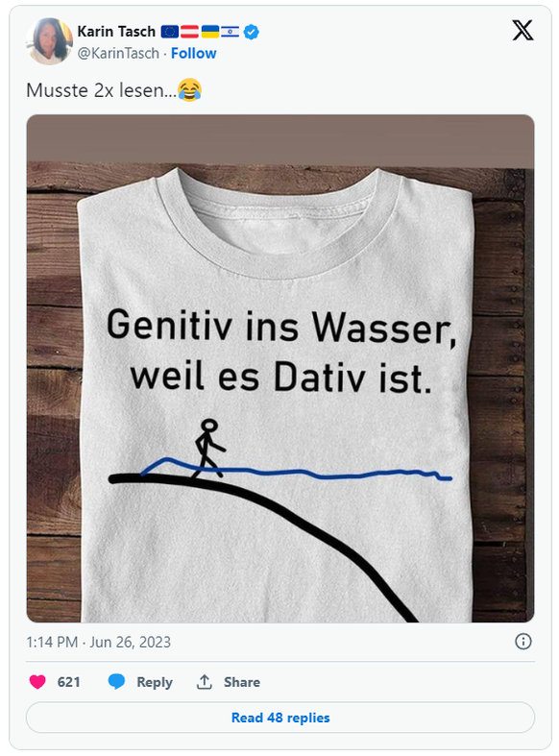Image resolution: width=559 pixels, height=756 pixels.
Task: Open Karin Tasch's profile avatar
Action: pos(50,41)
